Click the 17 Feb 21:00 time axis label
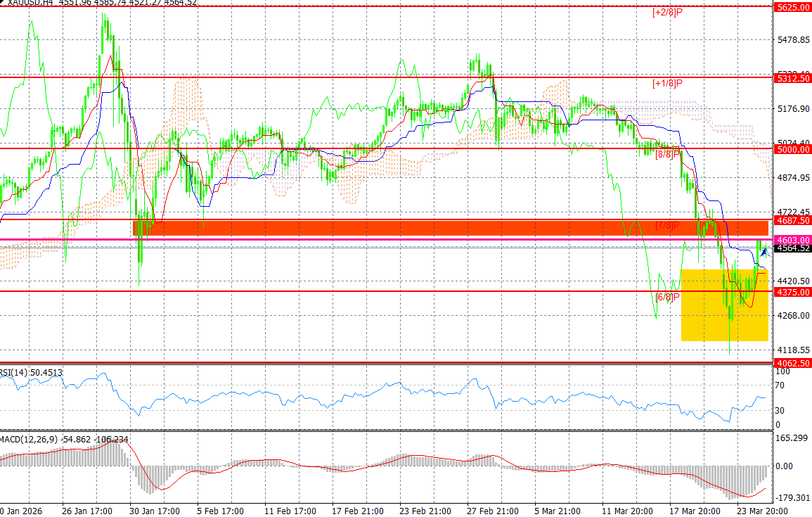The height and width of the screenshot is (517, 812). (x=358, y=511)
